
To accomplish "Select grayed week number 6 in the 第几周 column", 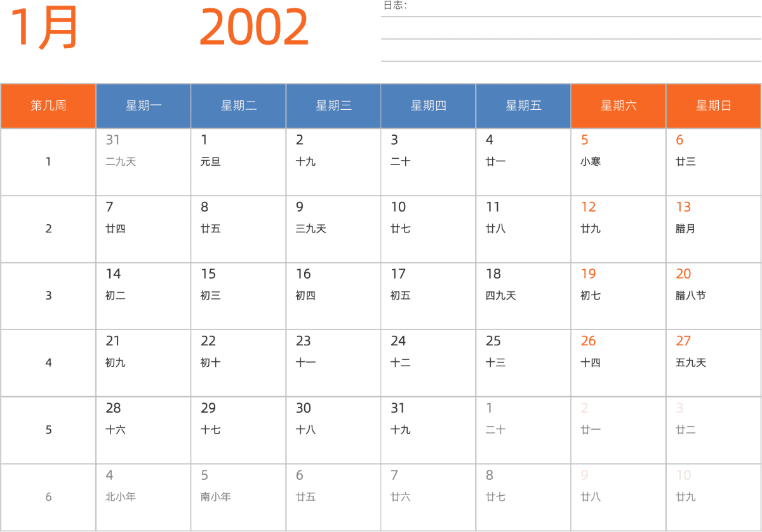I will point(48,497).
